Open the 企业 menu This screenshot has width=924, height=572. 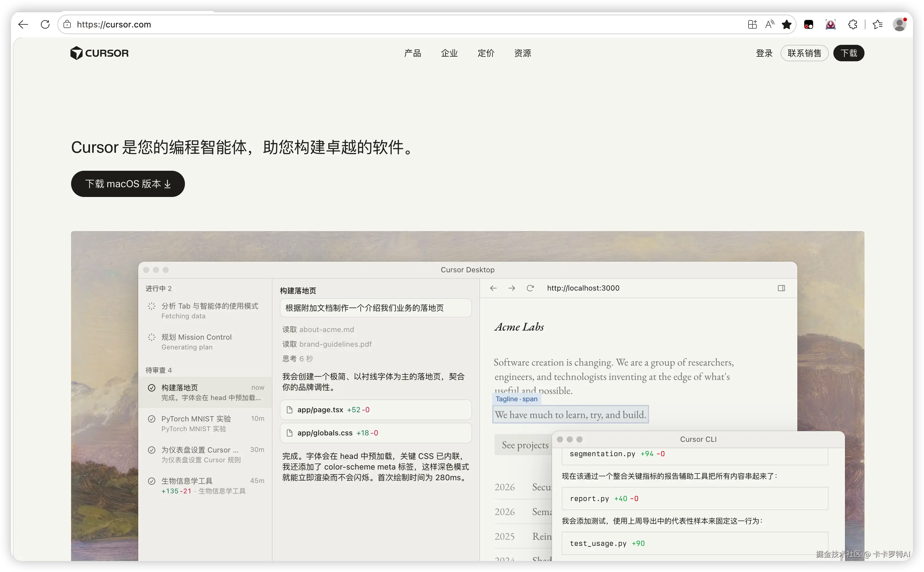coord(449,53)
